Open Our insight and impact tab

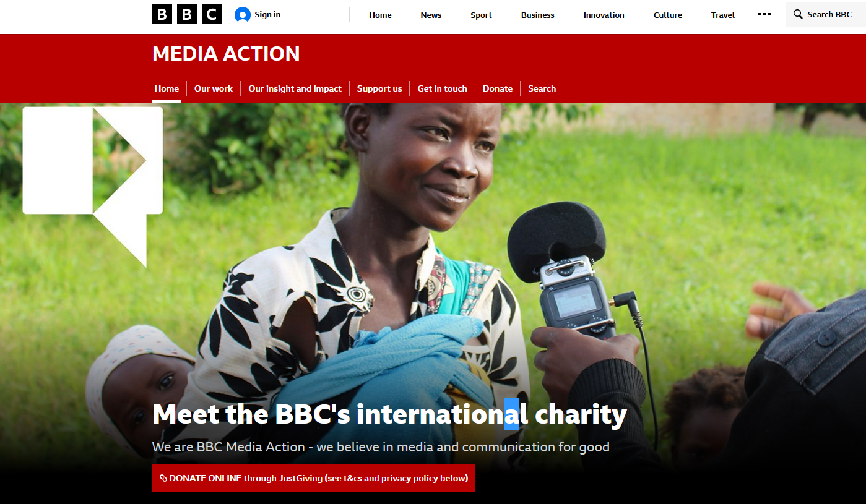[x=295, y=88]
